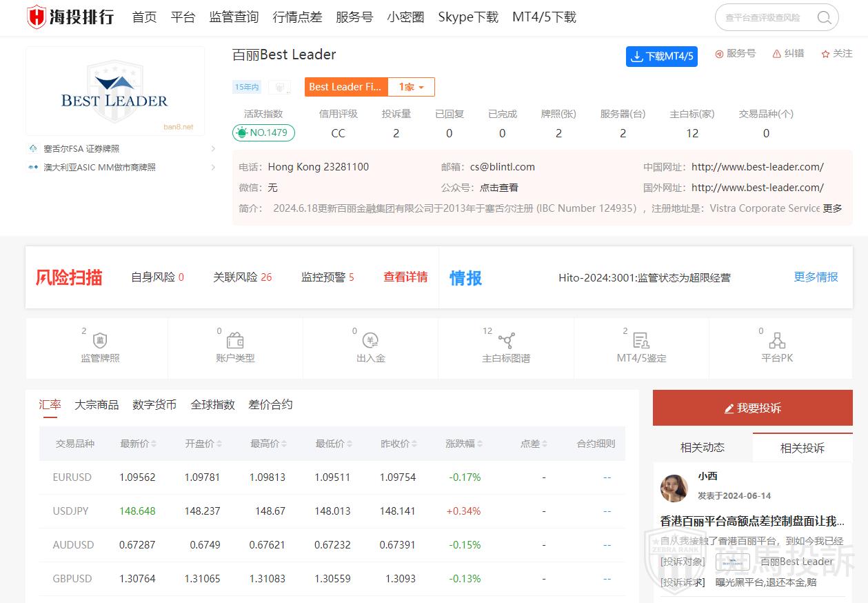Click the 出入金 currency icon
The width and height of the screenshot is (868, 603).
(x=371, y=341)
